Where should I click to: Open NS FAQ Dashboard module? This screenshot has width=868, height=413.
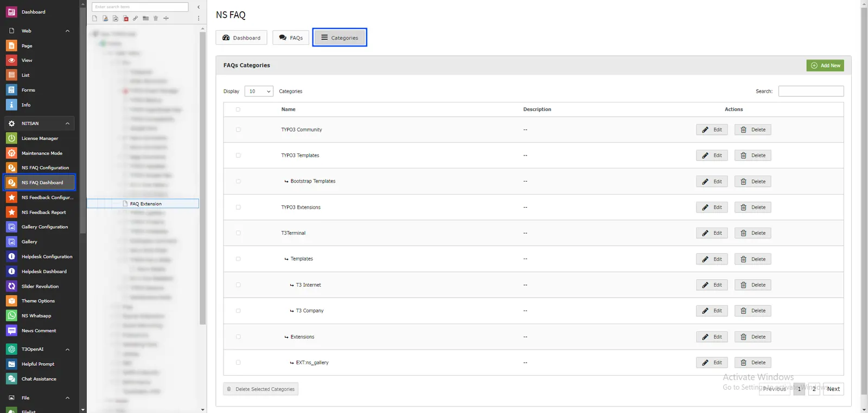40,183
